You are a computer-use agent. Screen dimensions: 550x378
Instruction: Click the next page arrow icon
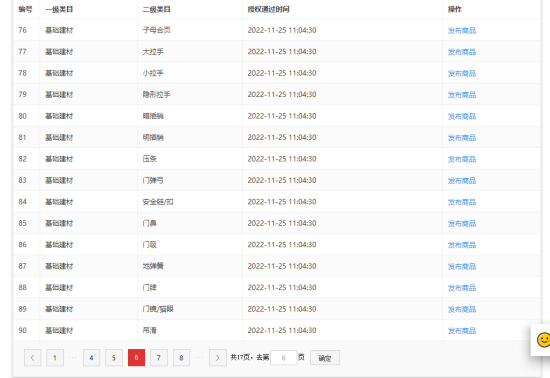[217, 358]
